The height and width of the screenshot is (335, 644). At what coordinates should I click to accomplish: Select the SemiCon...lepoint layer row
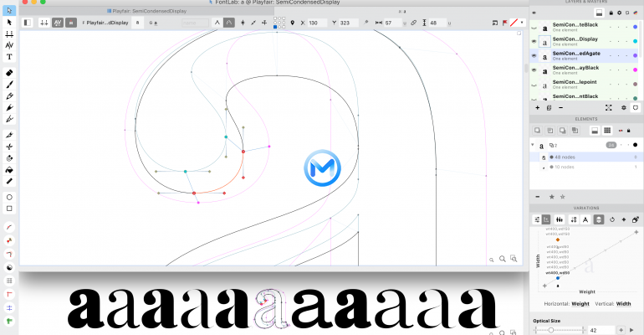[584, 85]
